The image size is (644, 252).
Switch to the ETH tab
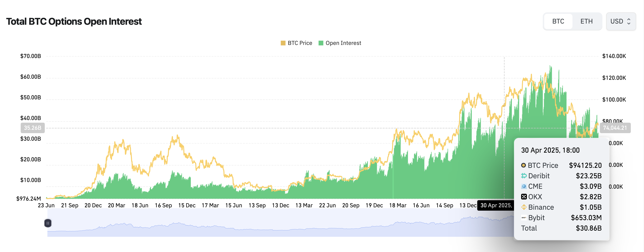pyautogui.click(x=586, y=21)
